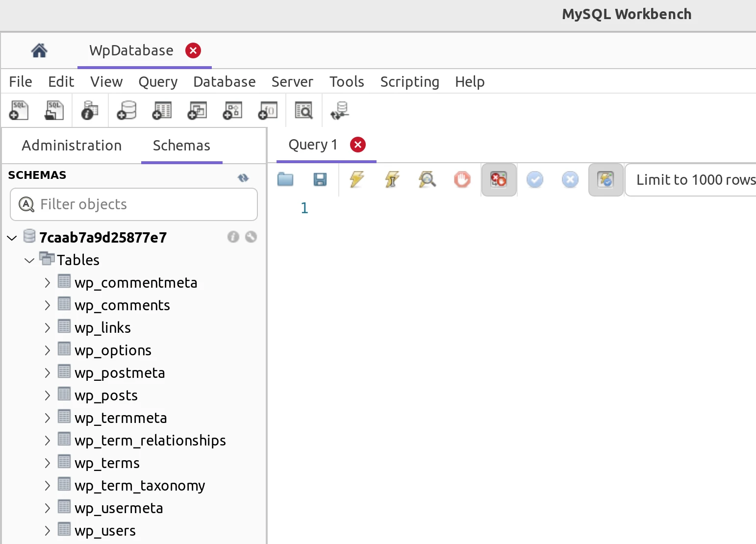Image resolution: width=756 pixels, height=544 pixels.
Task: Expand the wp_options table
Action: 47,350
